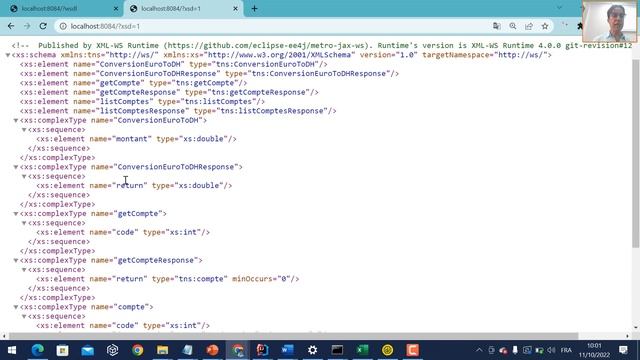Open the FRA keyboard language selector
This screenshot has width=640, height=360.
pos(566,350)
